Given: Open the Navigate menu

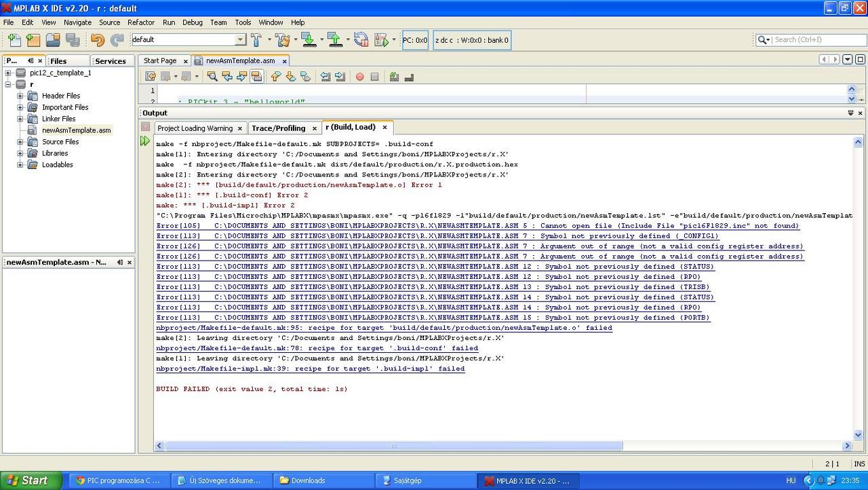Looking at the screenshot, I should [77, 22].
